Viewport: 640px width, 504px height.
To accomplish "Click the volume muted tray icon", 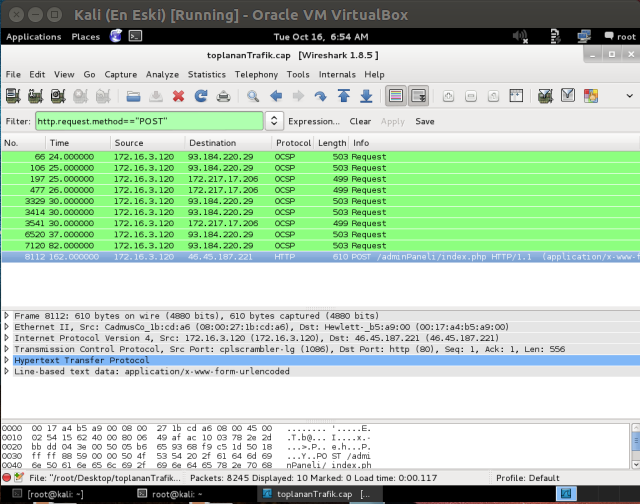I will [x=520, y=36].
